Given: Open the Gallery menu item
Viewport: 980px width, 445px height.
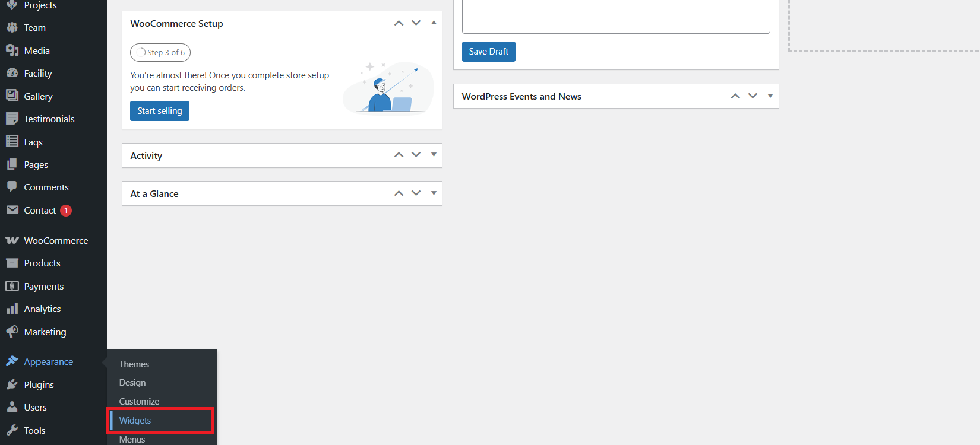Looking at the screenshot, I should click(x=39, y=96).
